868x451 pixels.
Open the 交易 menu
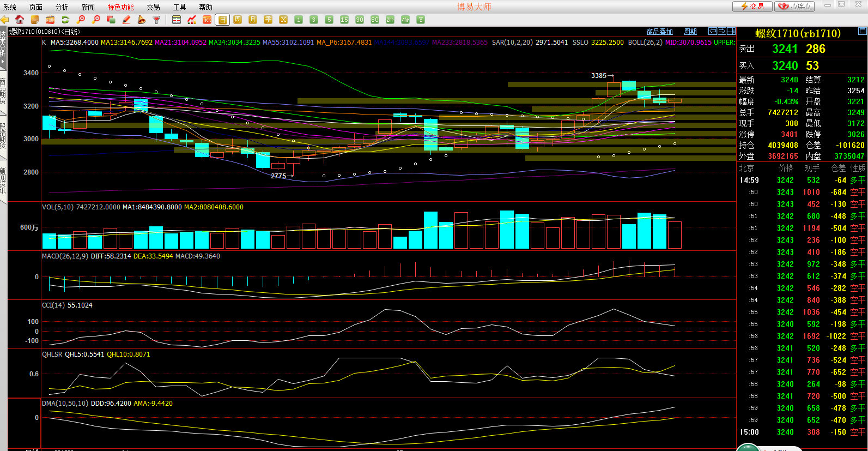pos(154,7)
